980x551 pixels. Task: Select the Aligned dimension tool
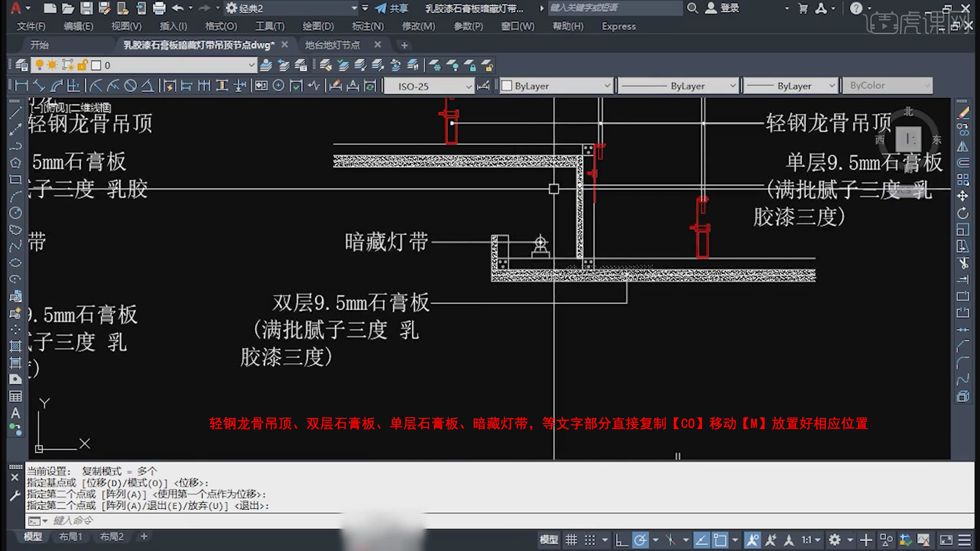[39, 86]
